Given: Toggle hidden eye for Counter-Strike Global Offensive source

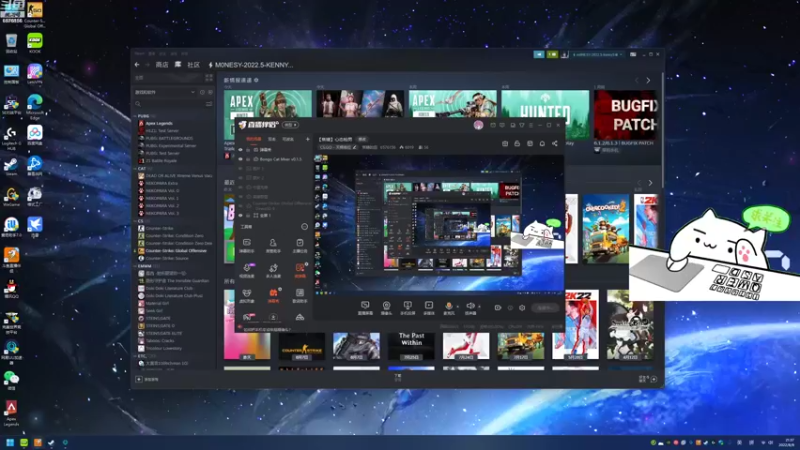Looking at the screenshot, I should 241,206.
